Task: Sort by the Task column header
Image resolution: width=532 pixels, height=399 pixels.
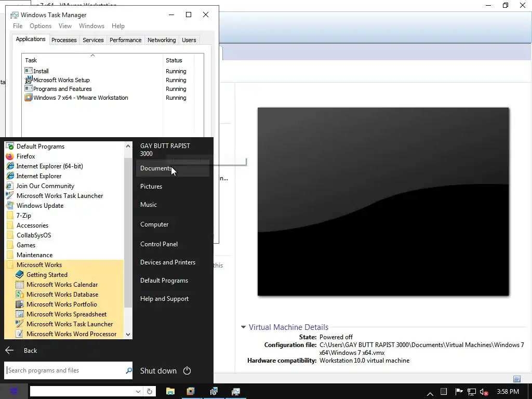Action: [x=92, y=60]
